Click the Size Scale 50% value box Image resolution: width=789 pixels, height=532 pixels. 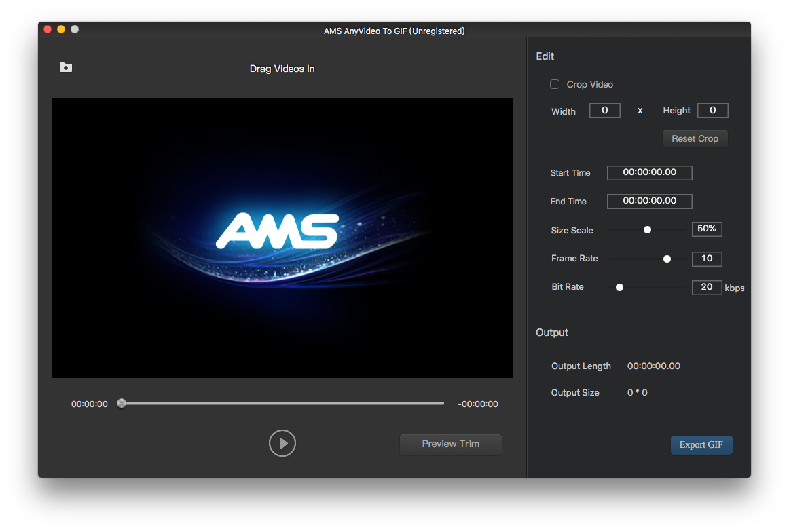(707, 229)
